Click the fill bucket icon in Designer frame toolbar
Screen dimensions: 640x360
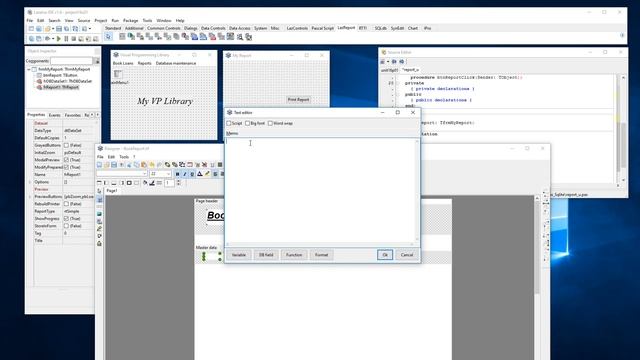pyautogui.click(x=145, y=183)
